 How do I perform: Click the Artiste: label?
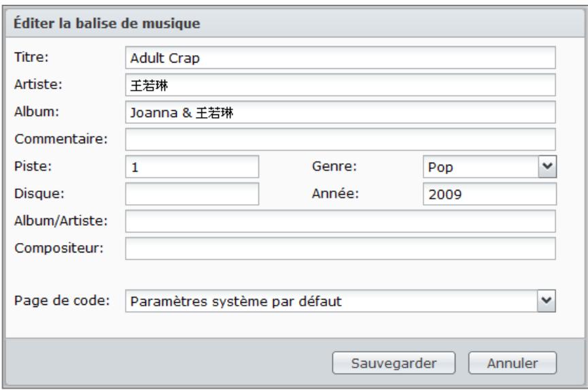(38, 84)
